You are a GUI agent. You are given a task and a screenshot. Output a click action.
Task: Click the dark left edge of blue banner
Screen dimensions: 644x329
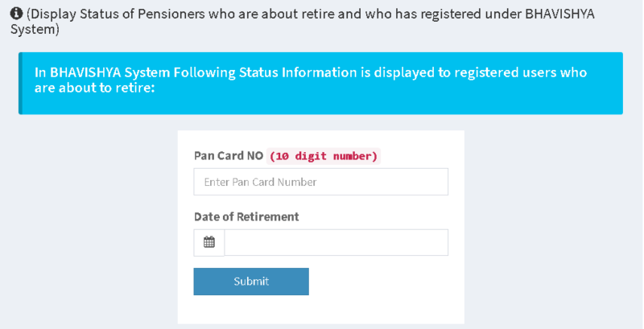click(20, 83)
